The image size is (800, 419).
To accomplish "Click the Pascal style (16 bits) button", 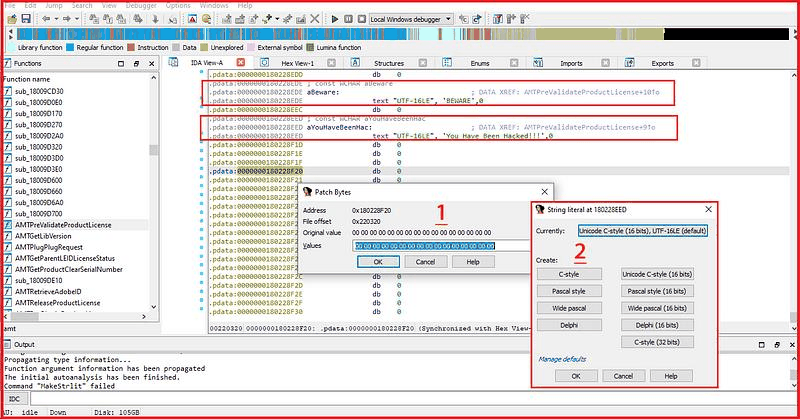I will click(x=657, y=291).
